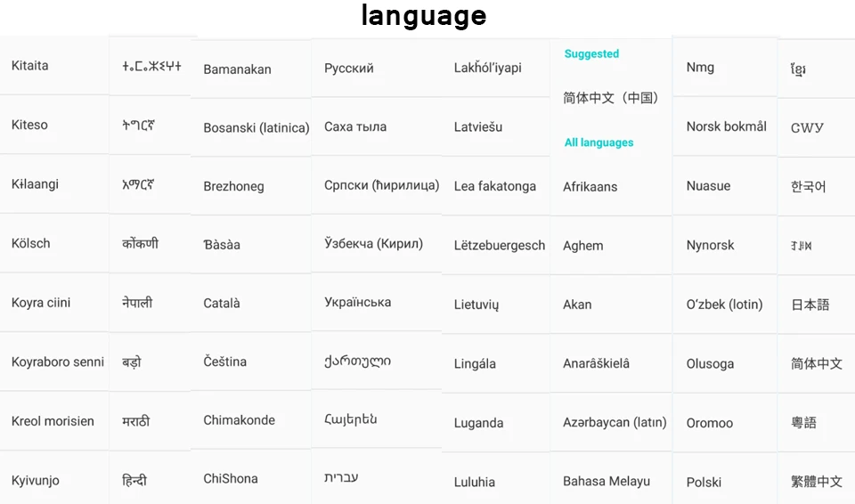The image size is (855, 504).
Task: Choose Русский from the language list
Action: coord(349,69)
